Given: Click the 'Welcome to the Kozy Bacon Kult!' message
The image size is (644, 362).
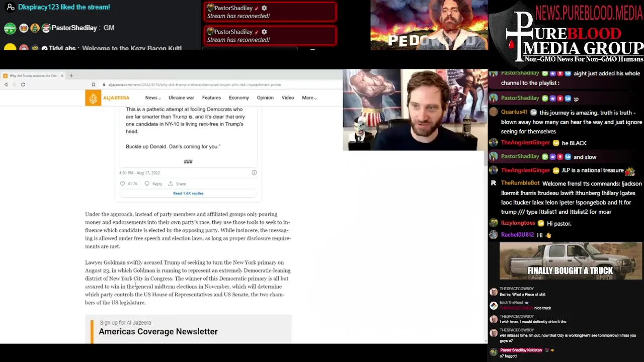Looking at the screenshot, I should coord(132,48).
